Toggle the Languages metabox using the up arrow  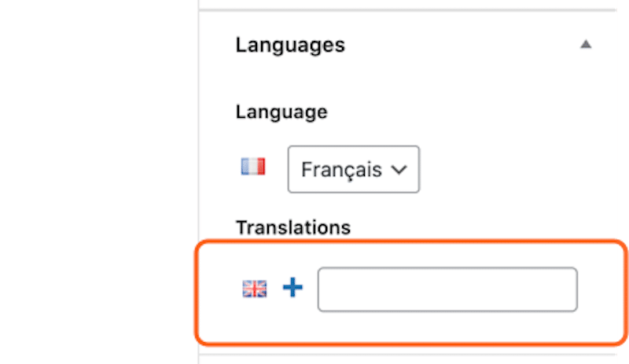tap(586, 44)
